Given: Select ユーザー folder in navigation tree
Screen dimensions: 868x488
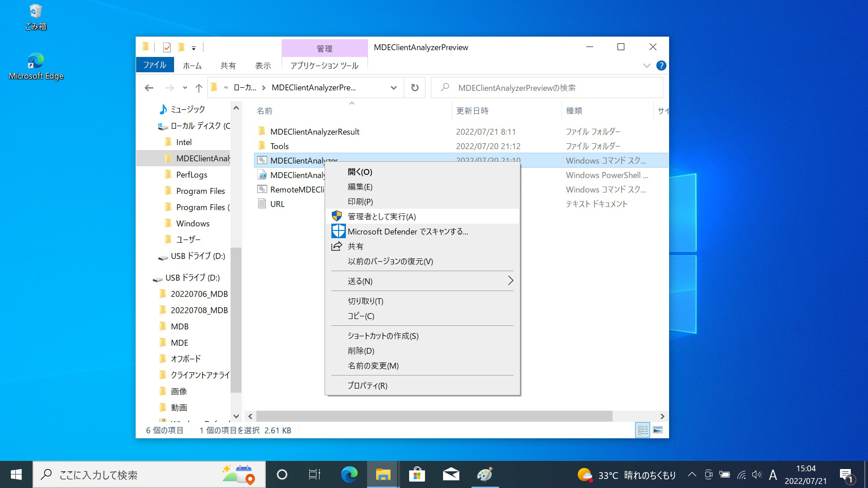Looking at the screenshot, I should pos(188,239).
